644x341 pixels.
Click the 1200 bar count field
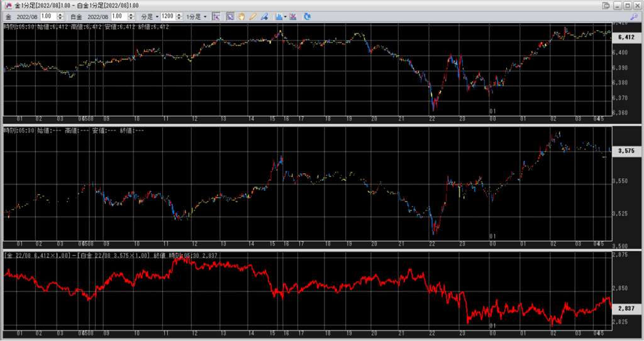[x=167, y=16]
